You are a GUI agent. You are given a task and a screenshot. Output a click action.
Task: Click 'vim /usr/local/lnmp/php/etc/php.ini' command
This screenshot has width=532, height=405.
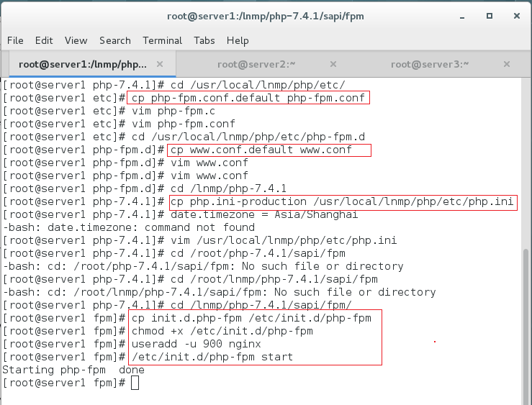(x=284, y=240)
